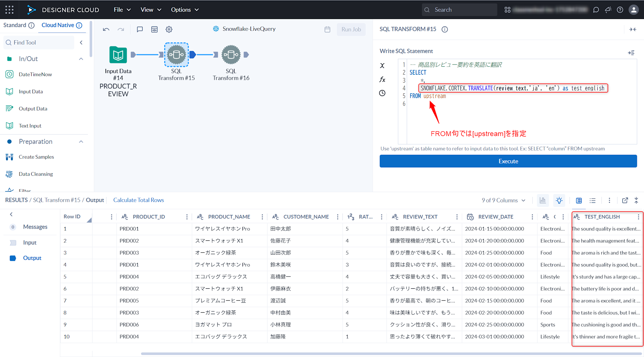The image size is (644, 357).
Task: Select the SQL Transform #16 node
Action: pyautogui.click(x=231, y=55)
